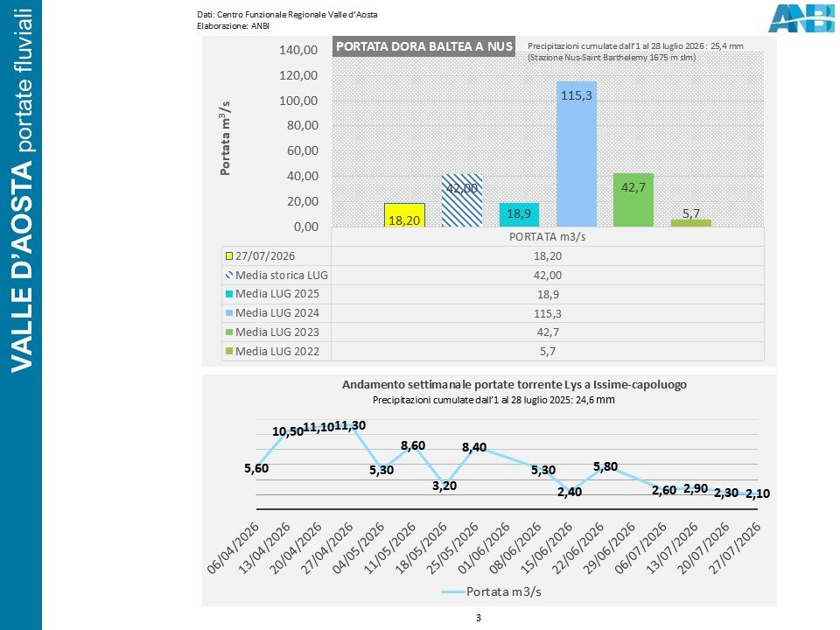Click the Media LUG 2023 row label
The width and height of the screenshot is (840, 630).
coord(277,332)
